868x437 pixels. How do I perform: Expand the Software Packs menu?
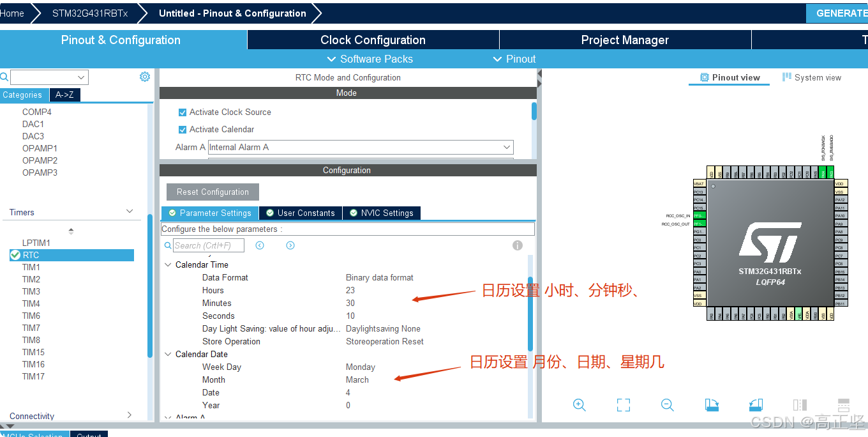[370, 59]
